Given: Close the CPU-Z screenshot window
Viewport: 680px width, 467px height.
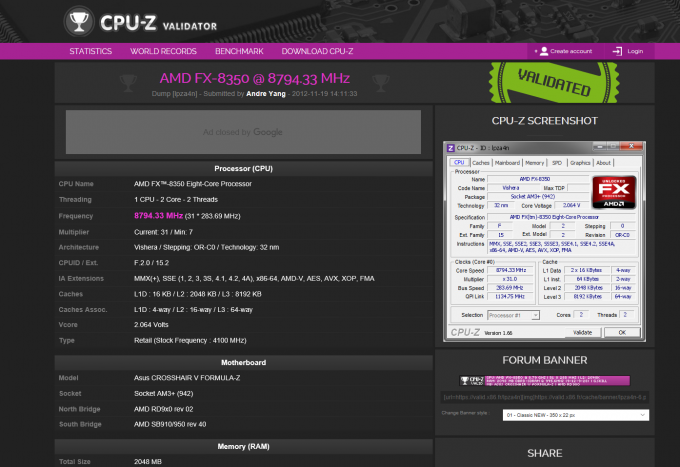Looking at the screenshot, I should 631,146.
